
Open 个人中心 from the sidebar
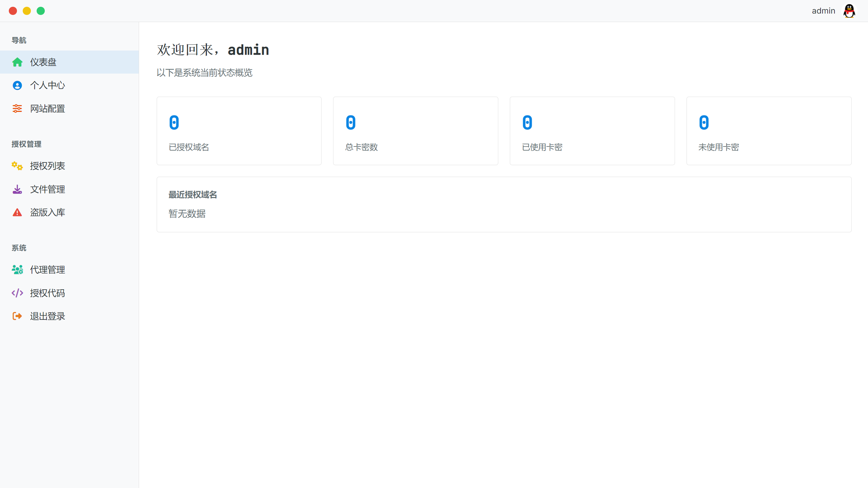[47, 85]
